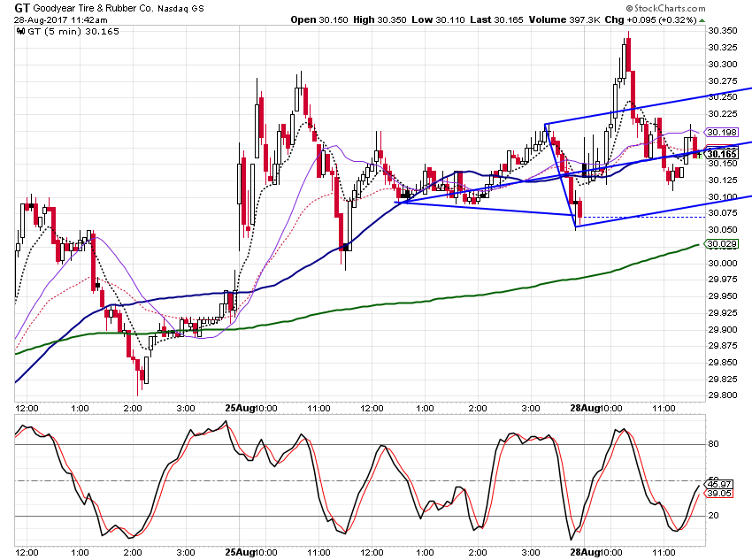Click the black-boxed 30.165 price tag on axis
The height and width of the screenshot is (560, 752).
722,154
